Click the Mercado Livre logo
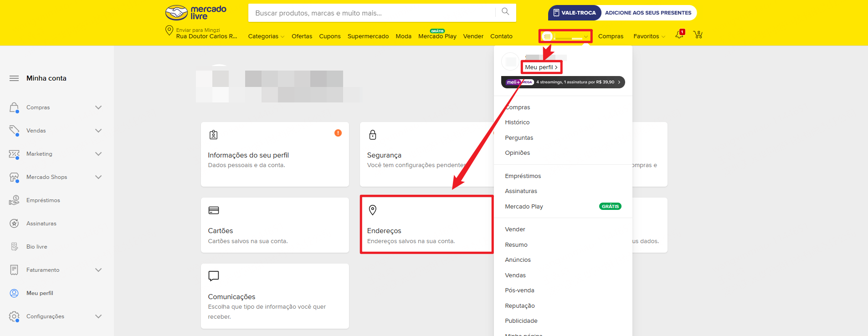Viewport: 868px width, 336px height. click(196, 13)
